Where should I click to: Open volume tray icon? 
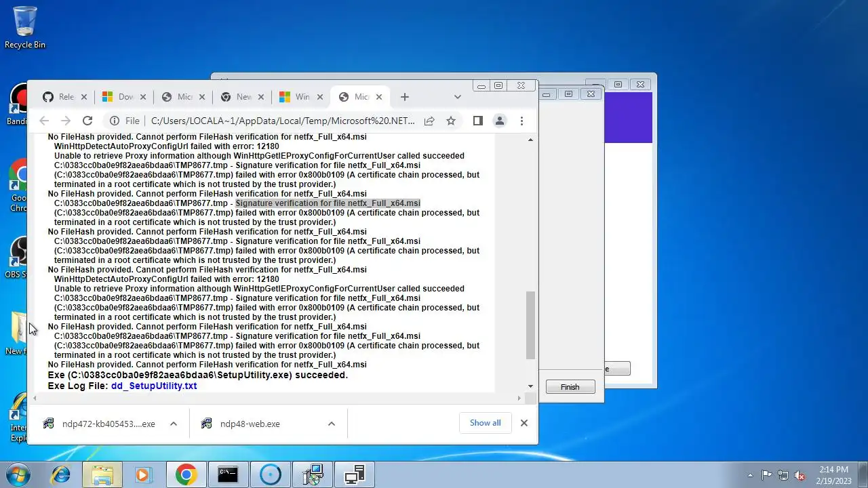pos(800,475)
